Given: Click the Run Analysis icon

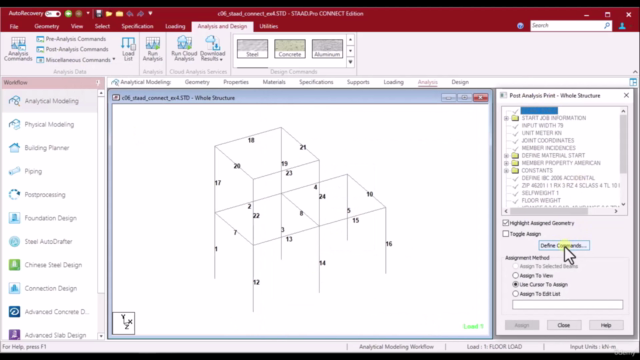Looking at the screenshot, I should click(153, 49).
